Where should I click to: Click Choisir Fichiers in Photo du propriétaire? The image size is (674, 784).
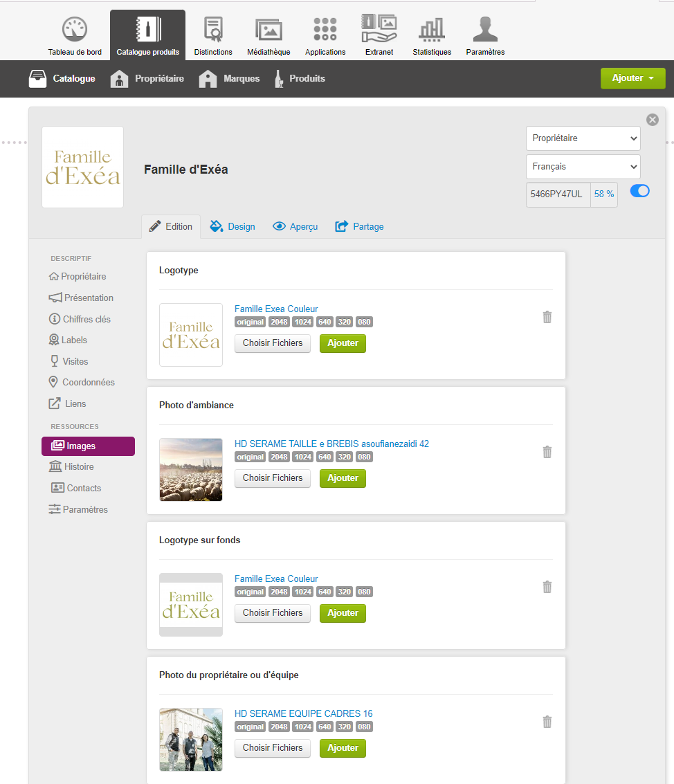tap(273, 748)
